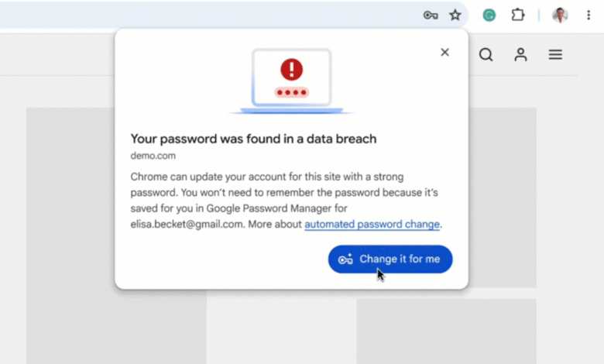Open the website hamburger menu

click(x=555, y=54)
